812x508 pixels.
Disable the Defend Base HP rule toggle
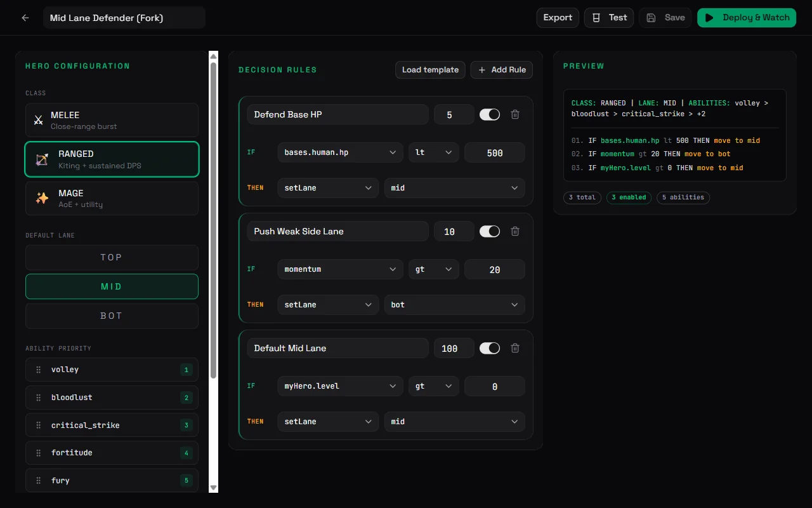pos(490,114)
